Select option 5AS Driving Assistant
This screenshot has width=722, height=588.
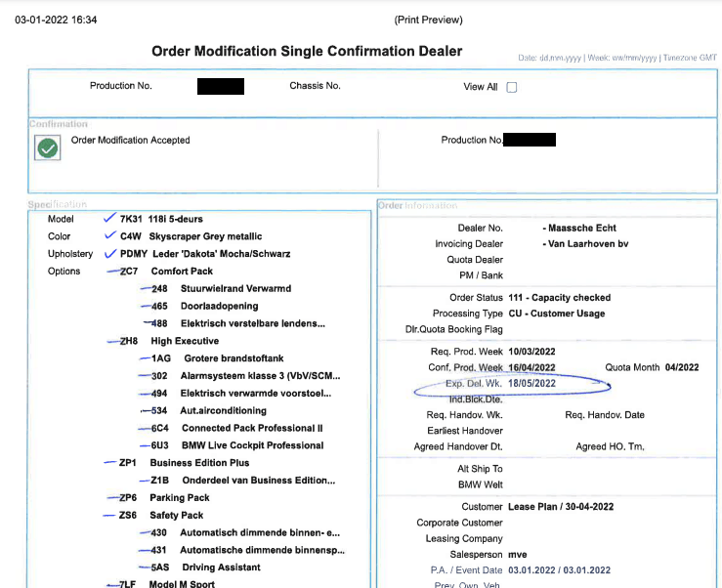click(205, 567)
